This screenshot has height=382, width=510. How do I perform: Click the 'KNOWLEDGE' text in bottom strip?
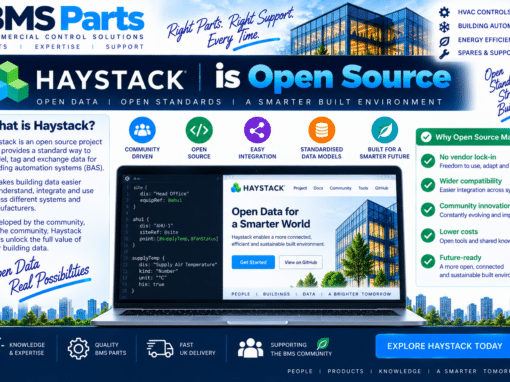pos(400,371)
